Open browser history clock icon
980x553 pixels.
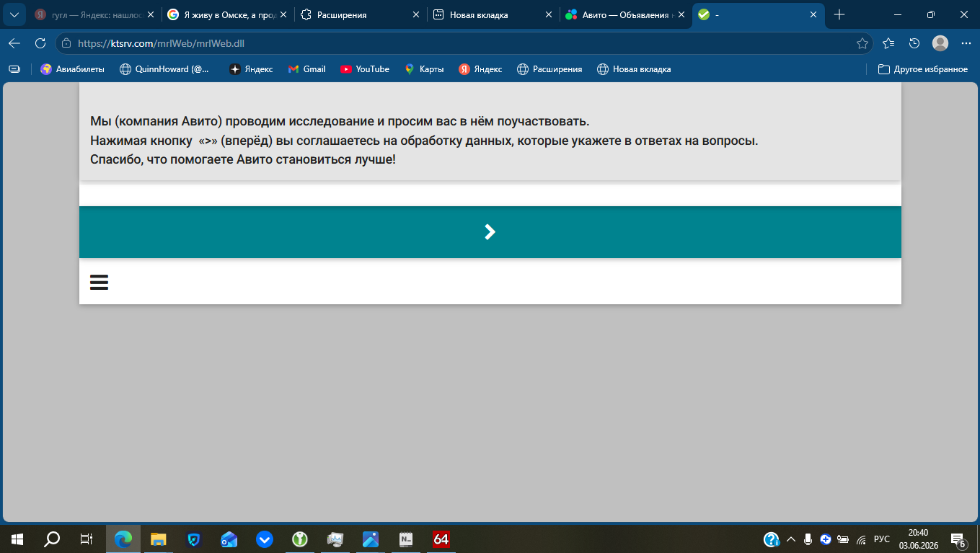914,43
